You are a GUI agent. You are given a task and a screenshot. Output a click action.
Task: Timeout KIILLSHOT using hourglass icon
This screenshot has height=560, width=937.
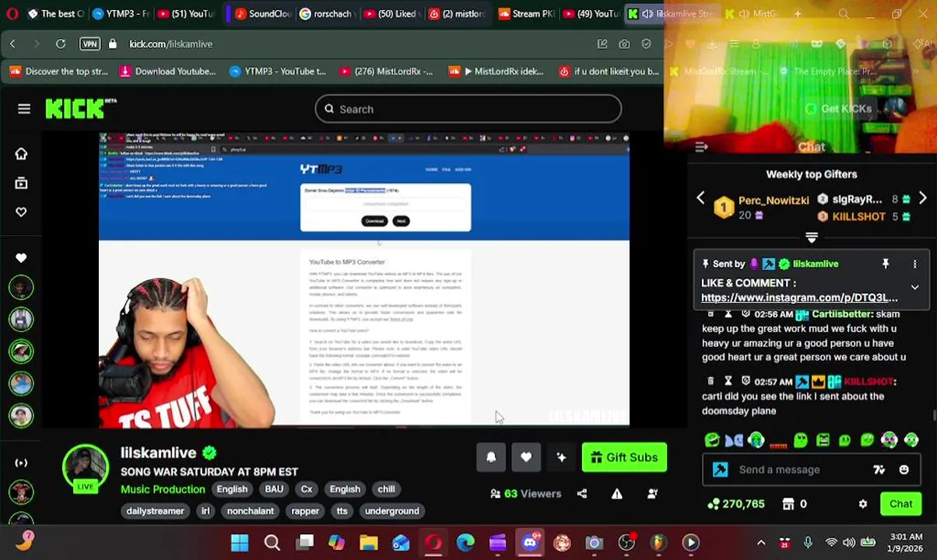coord(728,381)
